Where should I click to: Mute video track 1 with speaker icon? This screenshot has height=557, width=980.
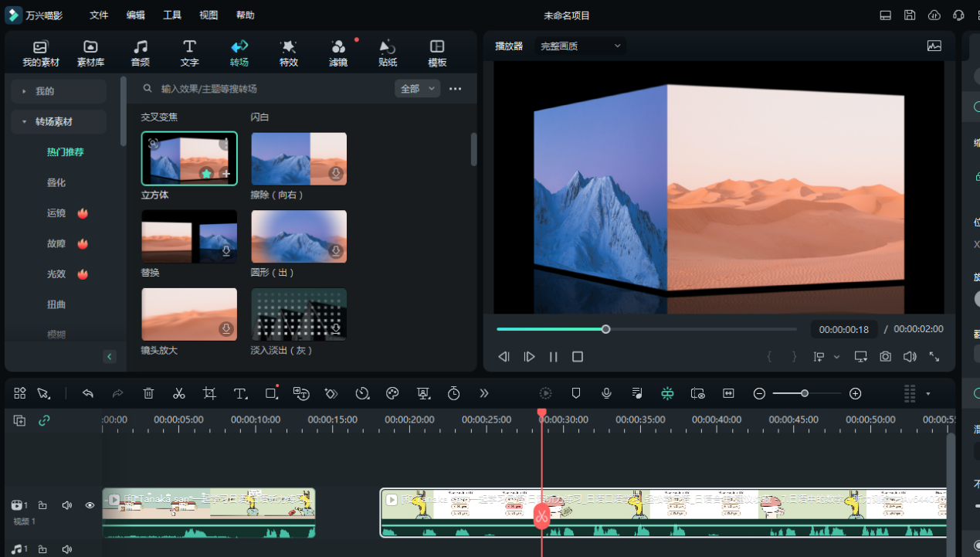[x=66, y=505]
